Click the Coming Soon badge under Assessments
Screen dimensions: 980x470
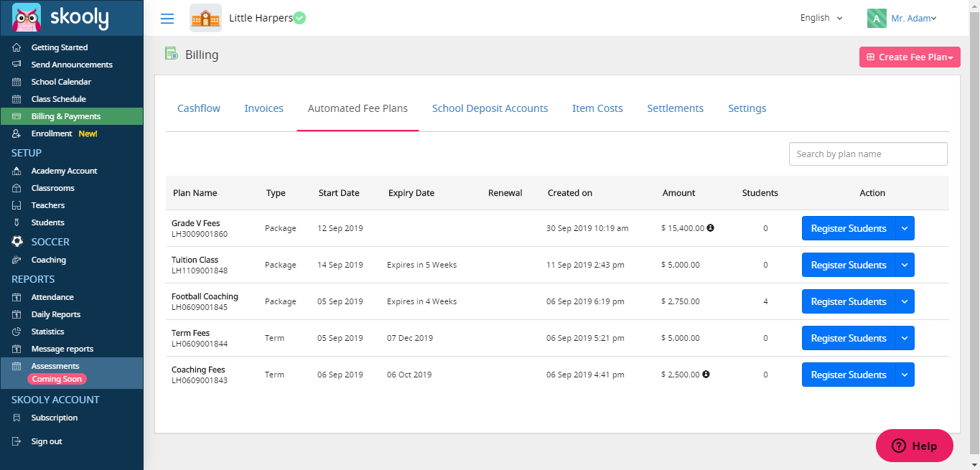pos(57,379)
